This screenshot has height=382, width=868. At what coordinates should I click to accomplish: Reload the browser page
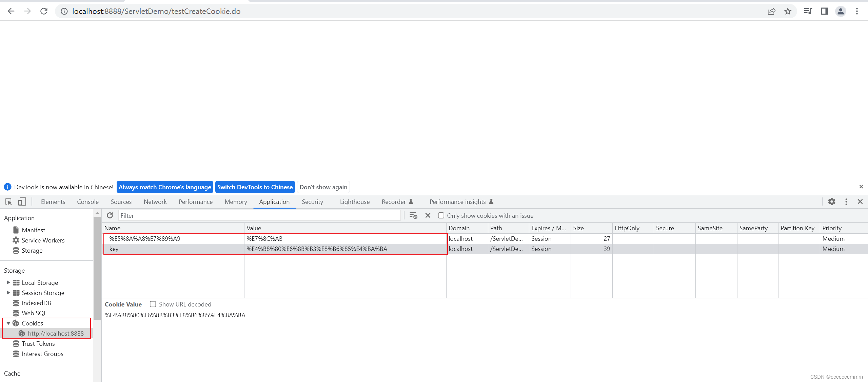(x=44, y=12)
